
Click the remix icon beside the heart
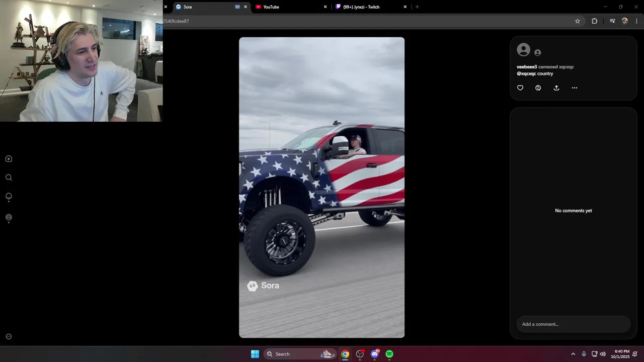click(x=538, y=88)
